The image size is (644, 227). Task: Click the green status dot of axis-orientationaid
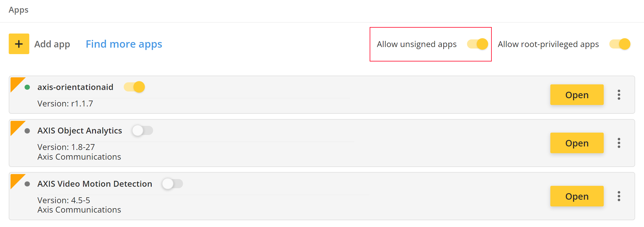pyautogui.click(x=27, y=87)
